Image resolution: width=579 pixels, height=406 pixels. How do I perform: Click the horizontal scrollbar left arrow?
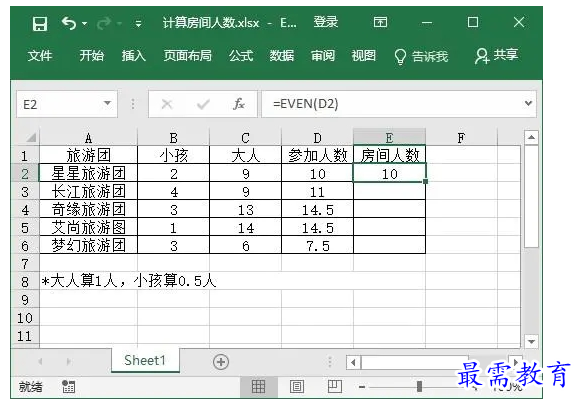coord(353,362)
